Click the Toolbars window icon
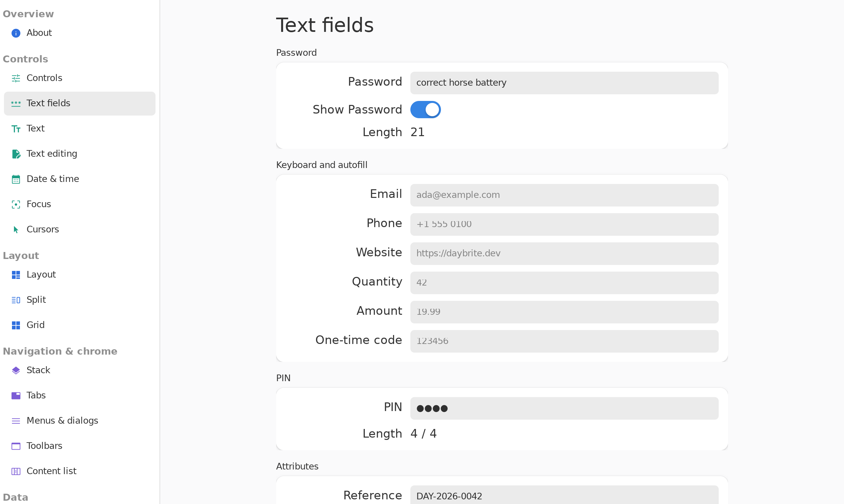The height and width of the screenshot is (504, 844). coord(16,446)
